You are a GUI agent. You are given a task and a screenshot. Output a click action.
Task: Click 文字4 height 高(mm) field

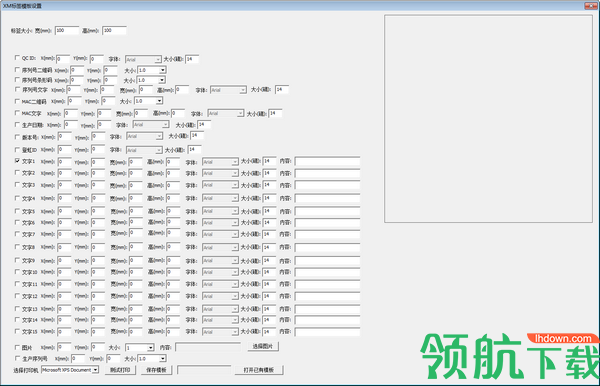tap(173, 198)
